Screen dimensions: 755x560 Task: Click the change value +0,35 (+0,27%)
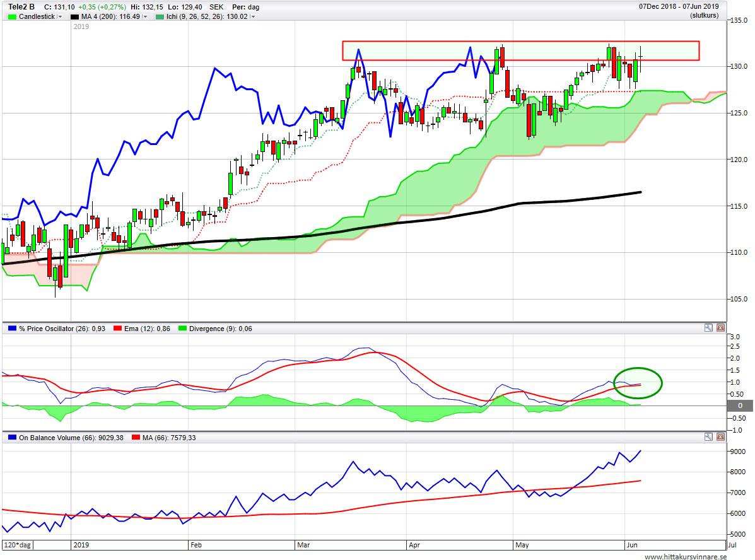click(102, 7)
